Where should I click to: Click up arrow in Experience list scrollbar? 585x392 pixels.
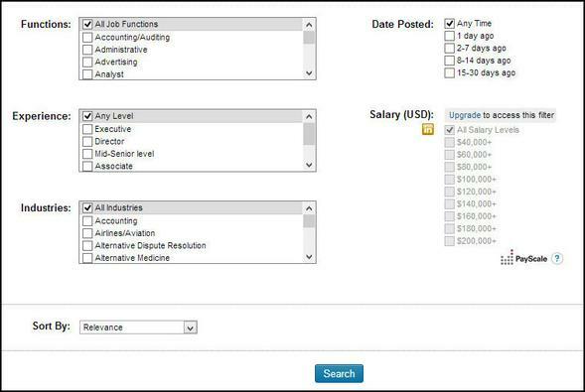309,117
